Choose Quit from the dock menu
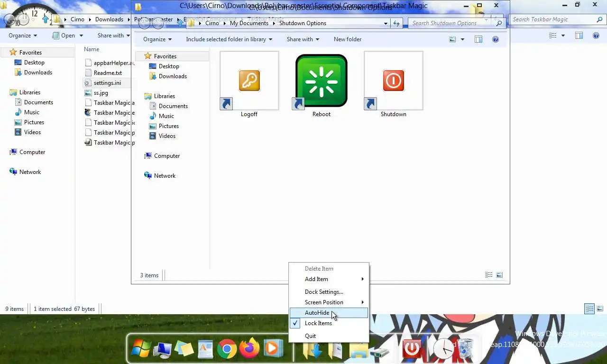The height and width of the screenshot is (364, 607). coord(329,336)
